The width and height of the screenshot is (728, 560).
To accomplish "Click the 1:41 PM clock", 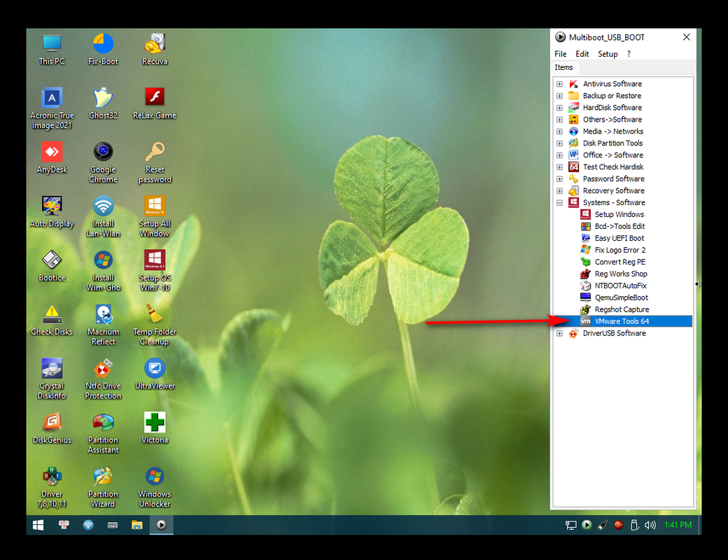I will click(678, 525).
